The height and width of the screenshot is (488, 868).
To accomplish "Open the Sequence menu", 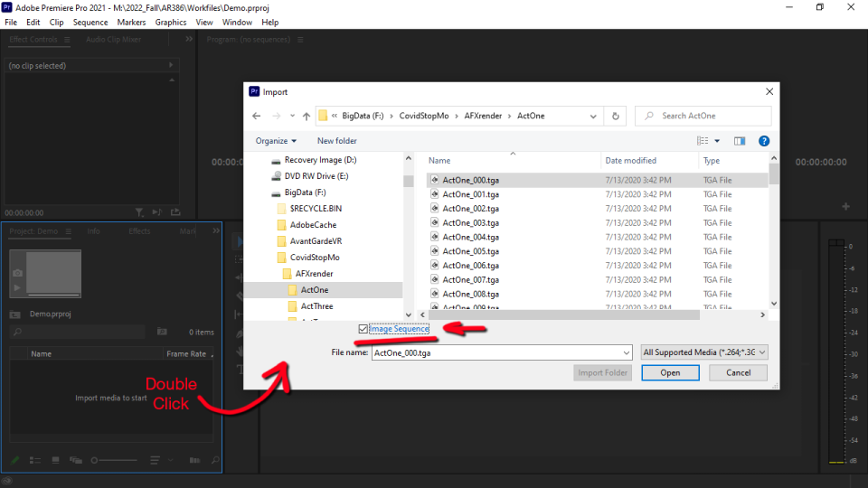I will (90, 22).
